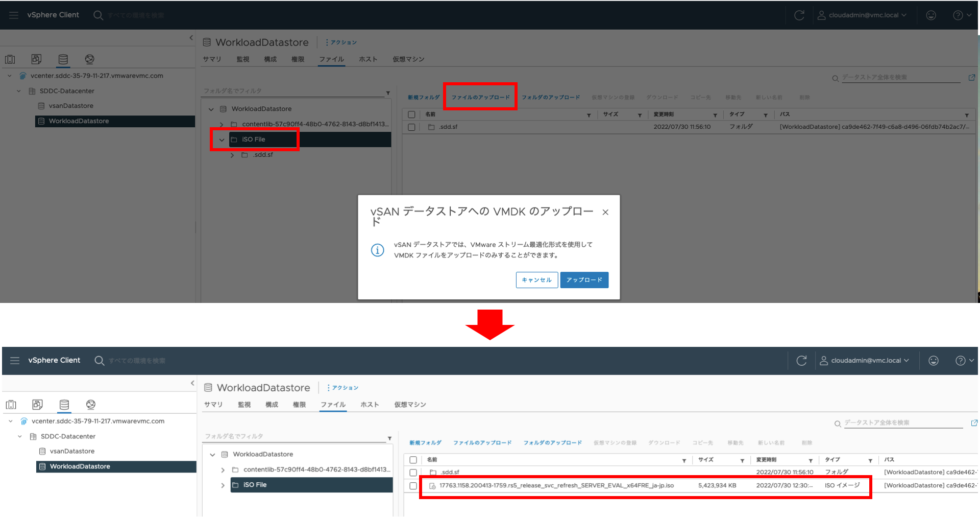
Task: Tick the .sdd.sf row checkbox in lower file table
Action: [x=413, y=473]
